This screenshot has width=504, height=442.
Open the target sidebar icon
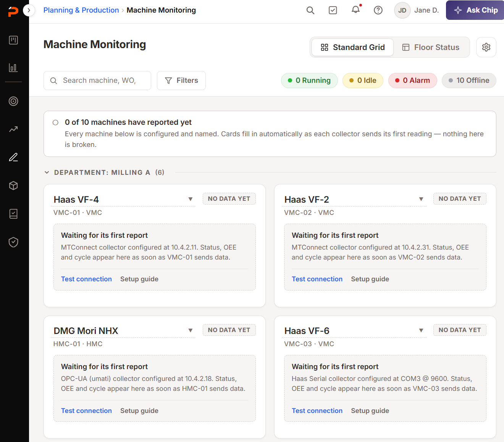pyautogui.click(x=13, y=101)
